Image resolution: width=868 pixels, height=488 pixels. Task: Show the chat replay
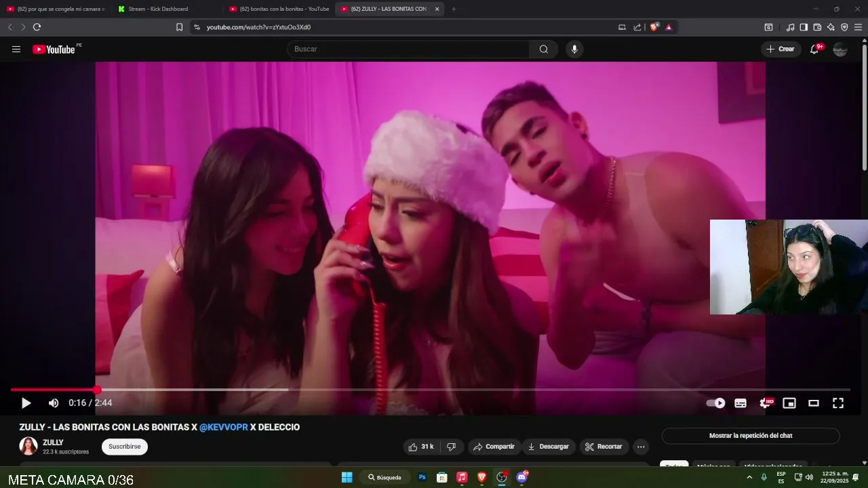click(x=751, y=436)
